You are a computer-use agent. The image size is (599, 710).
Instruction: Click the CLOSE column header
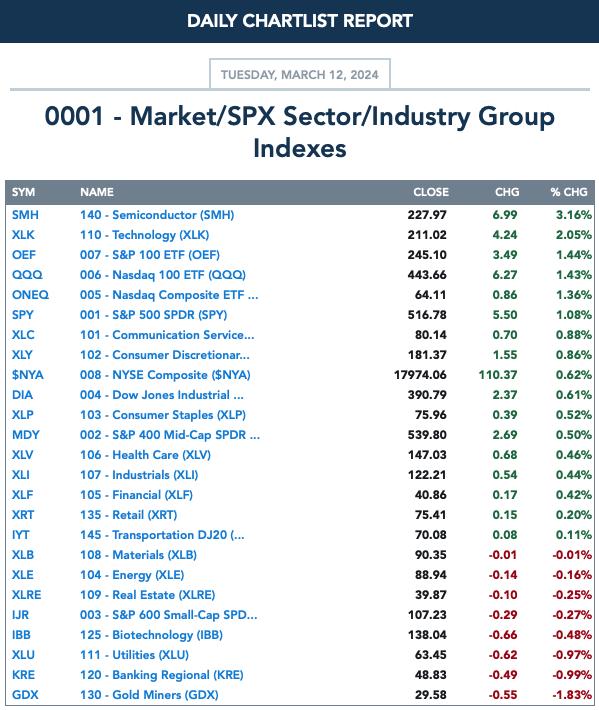(431, 192)
